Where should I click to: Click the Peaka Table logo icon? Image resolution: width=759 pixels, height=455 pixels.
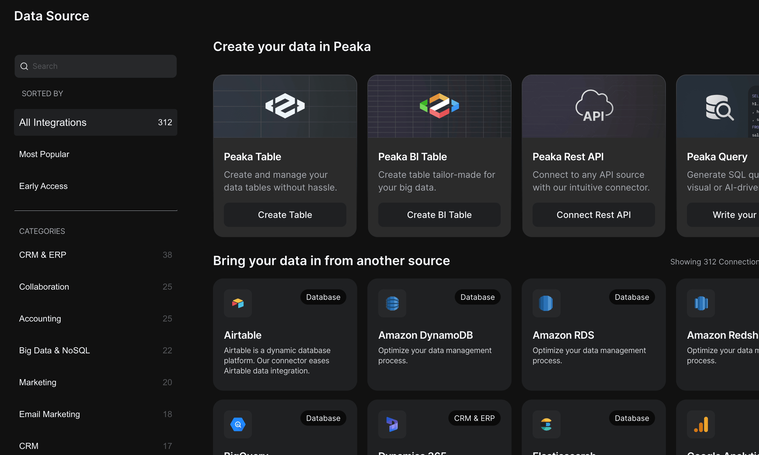[285, 106]
